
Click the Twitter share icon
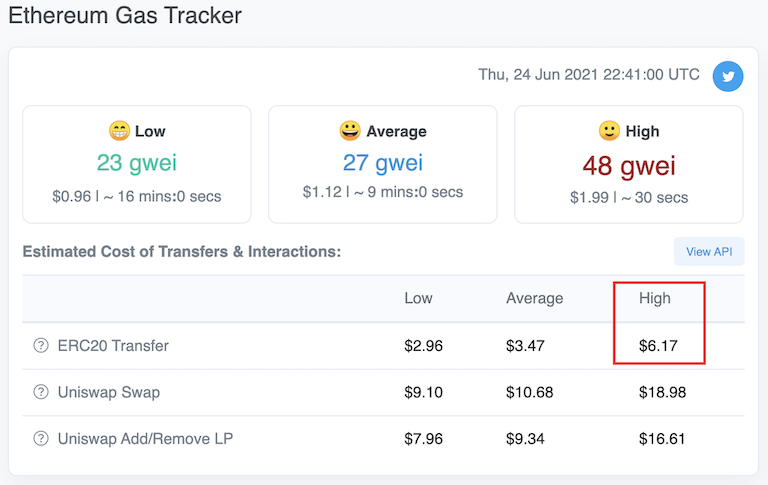728,76
